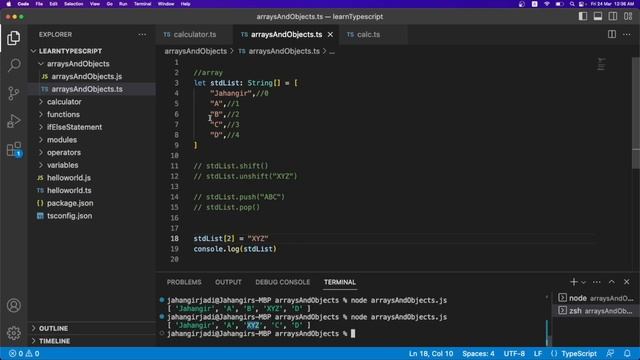The width and height of the screenshot is (640, 360).
Task: Open the Run and Debug view
Action: click(13, 121)
